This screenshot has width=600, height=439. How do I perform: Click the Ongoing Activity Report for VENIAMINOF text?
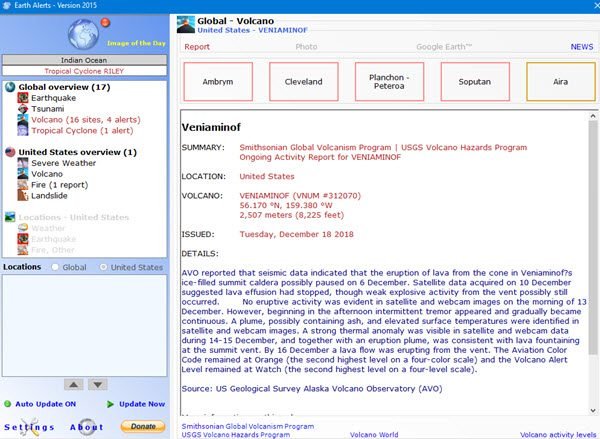pyautogui.click(x=320, y=157)
